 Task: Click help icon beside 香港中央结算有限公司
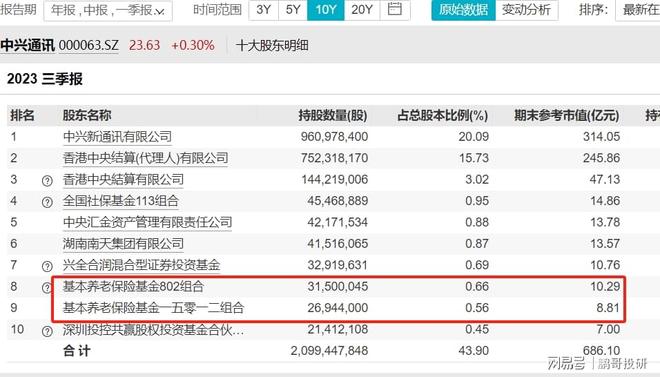click(47, 181)
